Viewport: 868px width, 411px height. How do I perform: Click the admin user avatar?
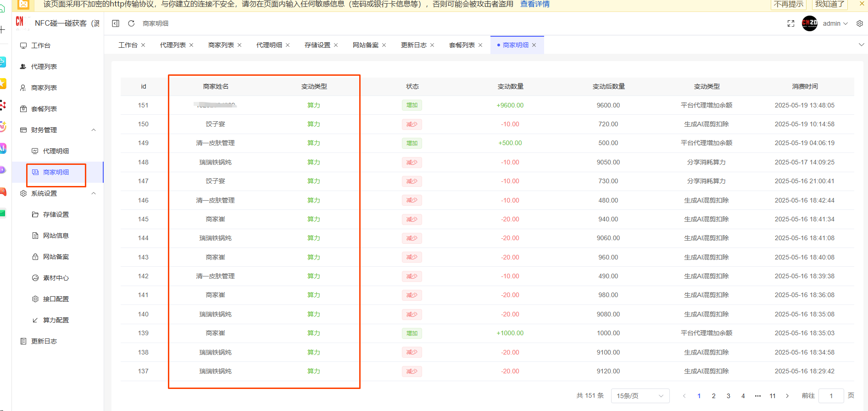pyautogui.click(x=809, y=23)
